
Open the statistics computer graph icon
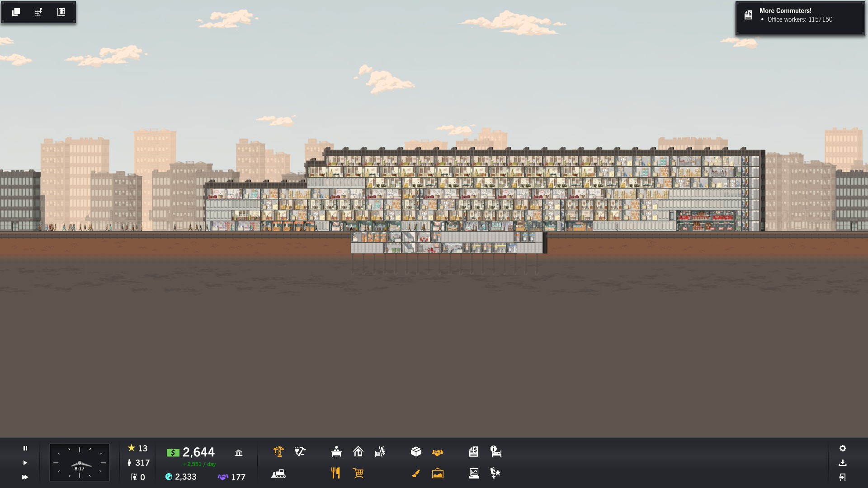(x=474, y=473)
